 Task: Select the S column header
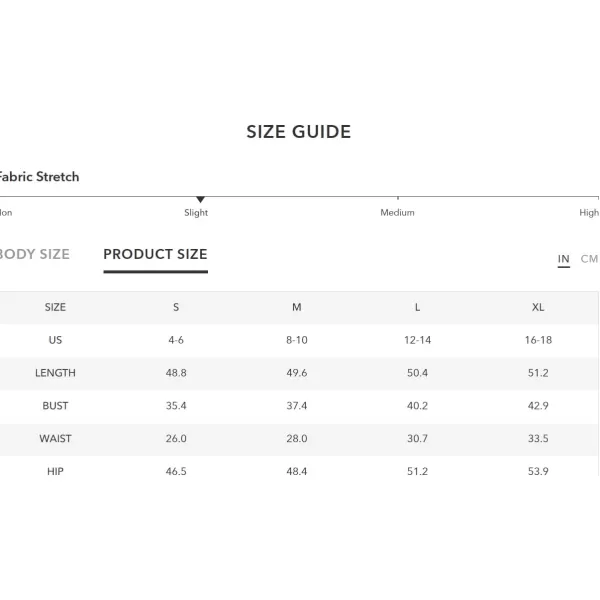tap(176, 307)
